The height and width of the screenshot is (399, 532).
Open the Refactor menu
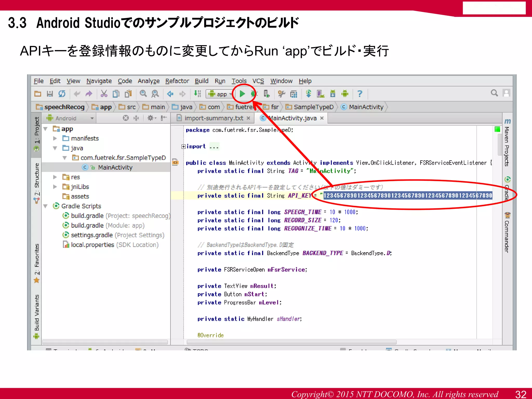177,81
